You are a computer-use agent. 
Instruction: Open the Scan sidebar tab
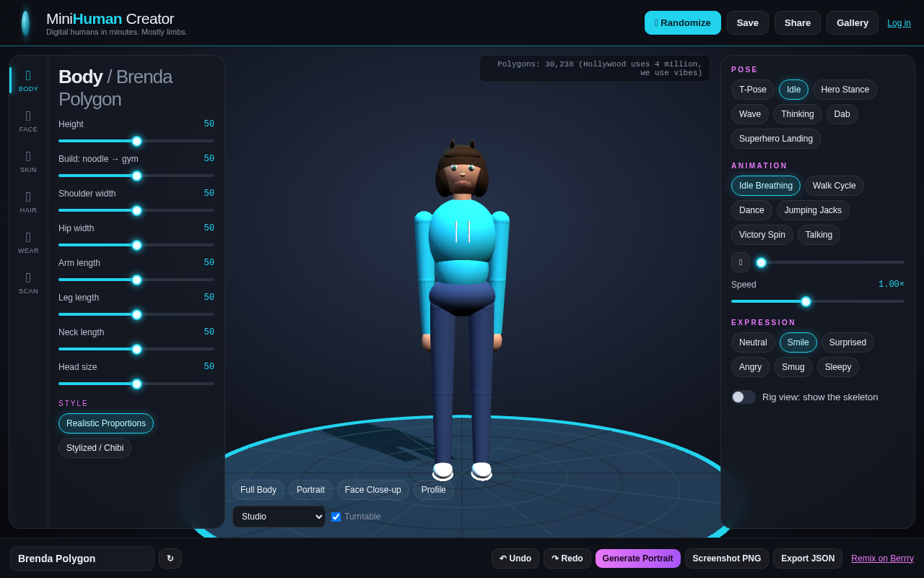(x=28, y=282)
